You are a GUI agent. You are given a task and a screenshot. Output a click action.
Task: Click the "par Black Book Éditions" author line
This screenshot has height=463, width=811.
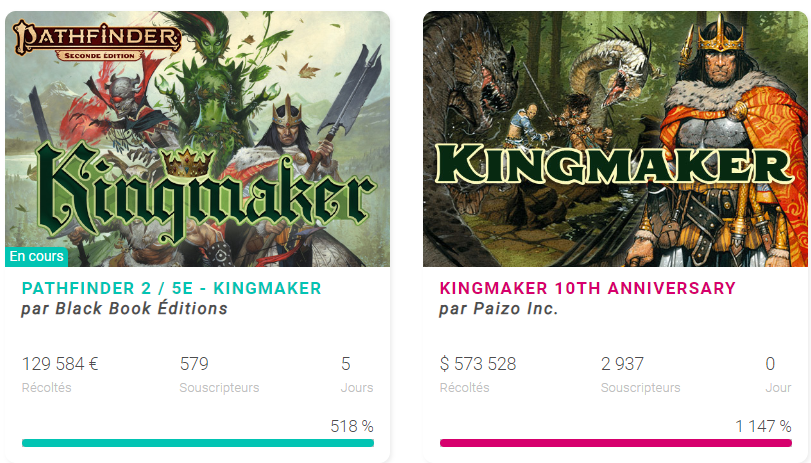point(124,309)
